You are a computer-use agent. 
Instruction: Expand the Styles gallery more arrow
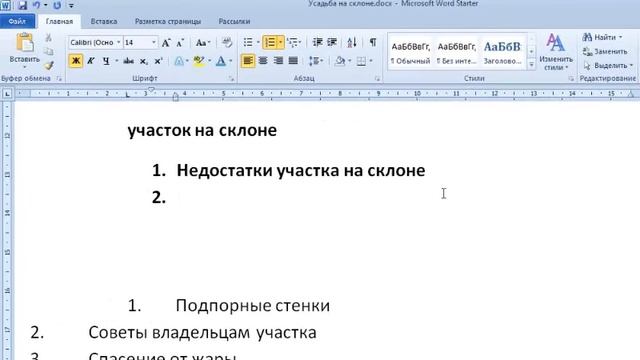click(531, 65)
